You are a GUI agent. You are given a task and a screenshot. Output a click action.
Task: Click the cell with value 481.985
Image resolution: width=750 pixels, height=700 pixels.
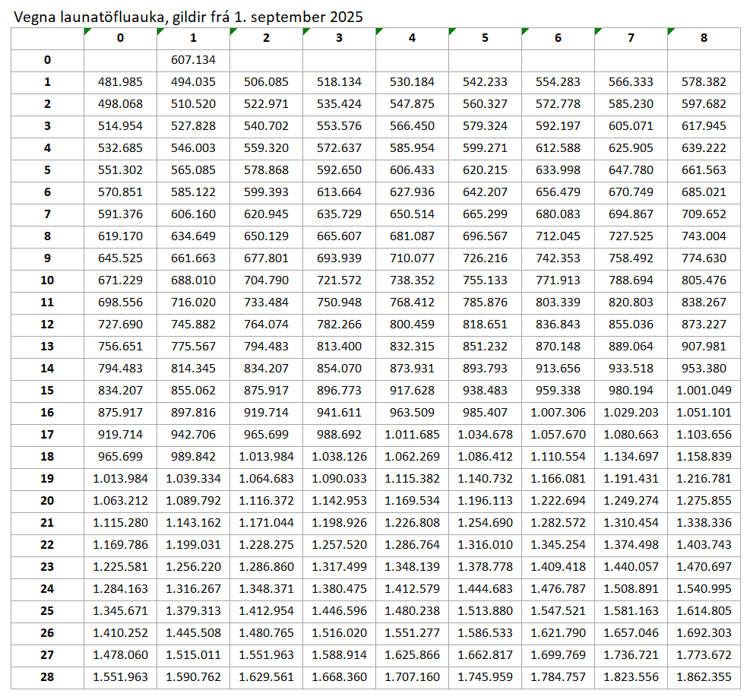tap(121, 82)
